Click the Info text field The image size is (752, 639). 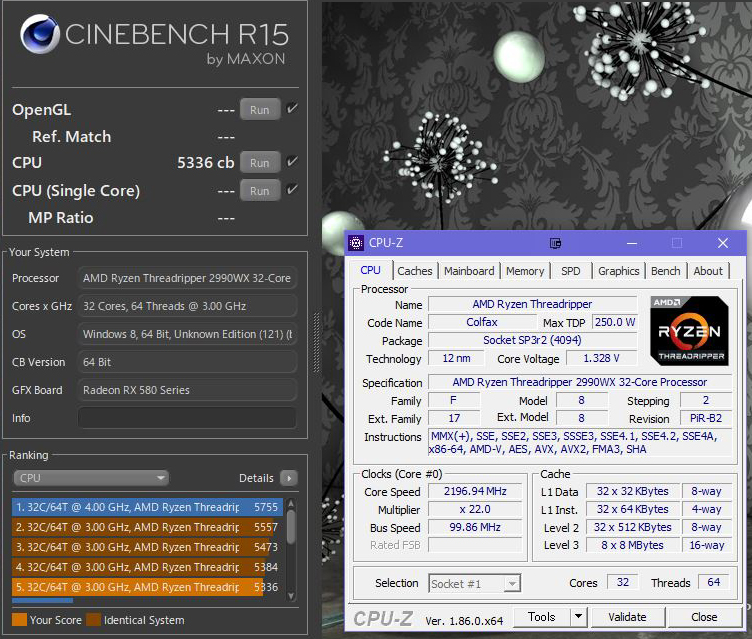tap(187, 418)
